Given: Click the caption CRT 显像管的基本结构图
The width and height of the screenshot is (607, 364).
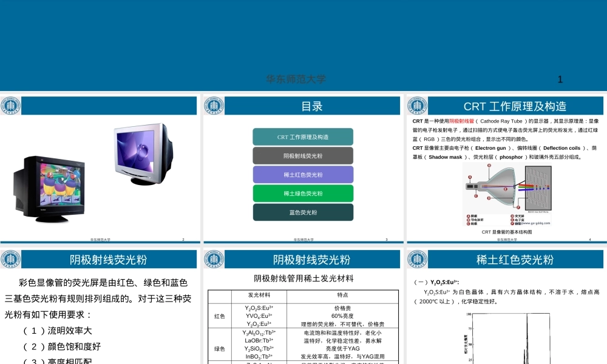Looking at the screenshot, I should point(507,232).
